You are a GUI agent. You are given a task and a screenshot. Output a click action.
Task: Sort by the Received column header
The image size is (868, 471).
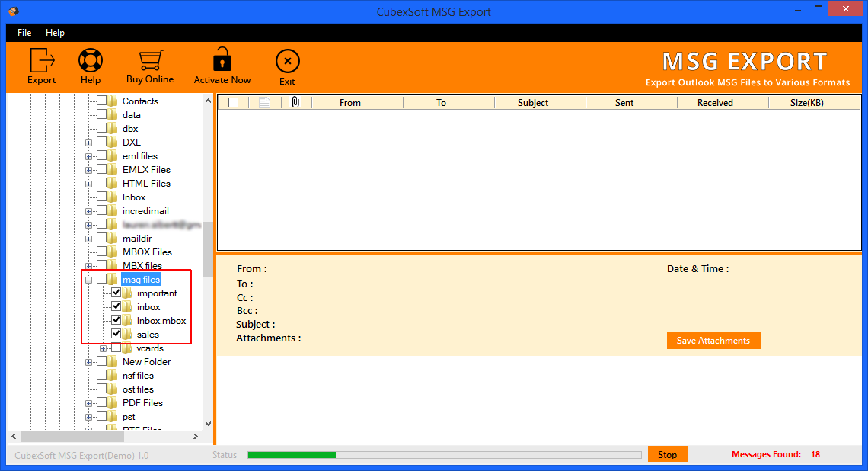click(715, 103)
